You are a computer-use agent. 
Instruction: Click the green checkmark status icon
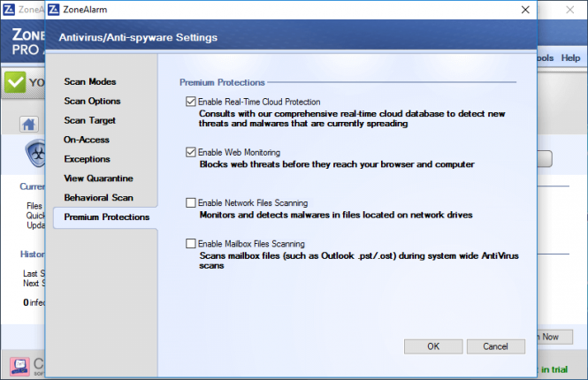(15, 82)
